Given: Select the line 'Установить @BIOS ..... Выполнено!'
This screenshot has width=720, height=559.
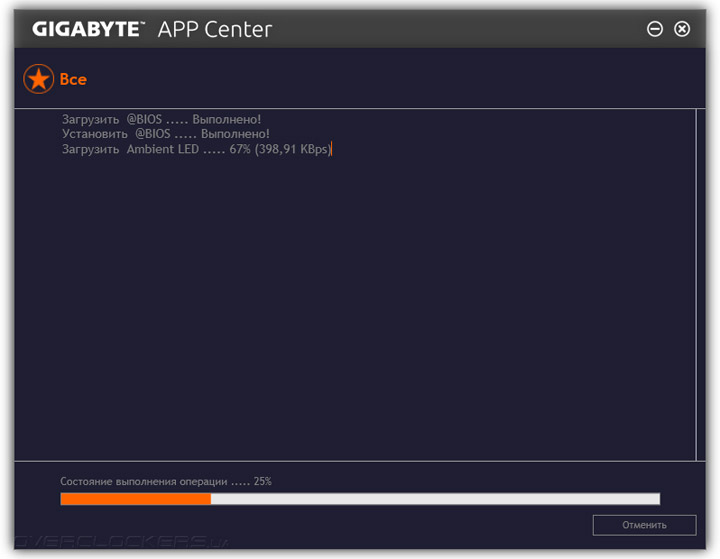Looking at the screenshot, I should pos(166,134).
